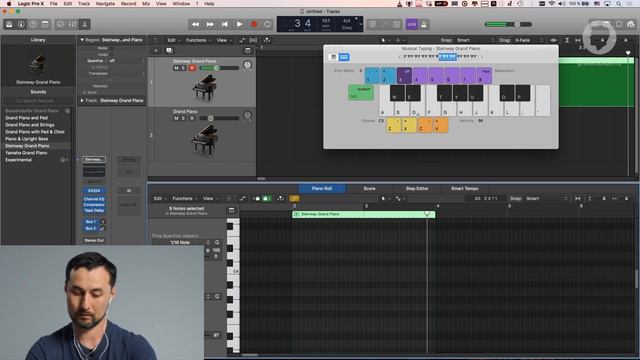This screenshot has width=640, height=360.
Task: Adjust the master volume slider
Action: 508,24
